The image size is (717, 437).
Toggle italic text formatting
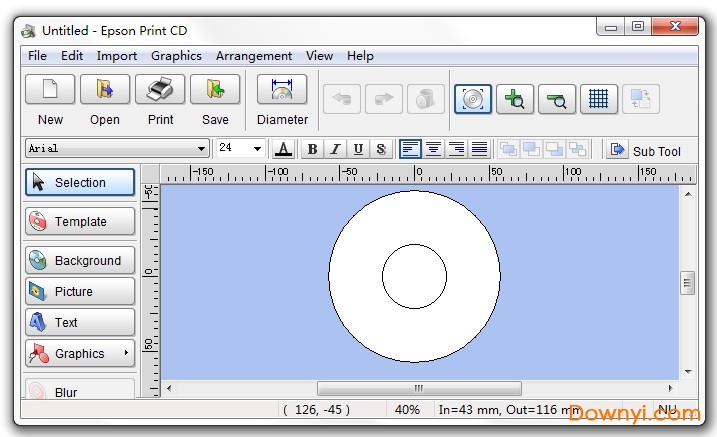point(335,149)
